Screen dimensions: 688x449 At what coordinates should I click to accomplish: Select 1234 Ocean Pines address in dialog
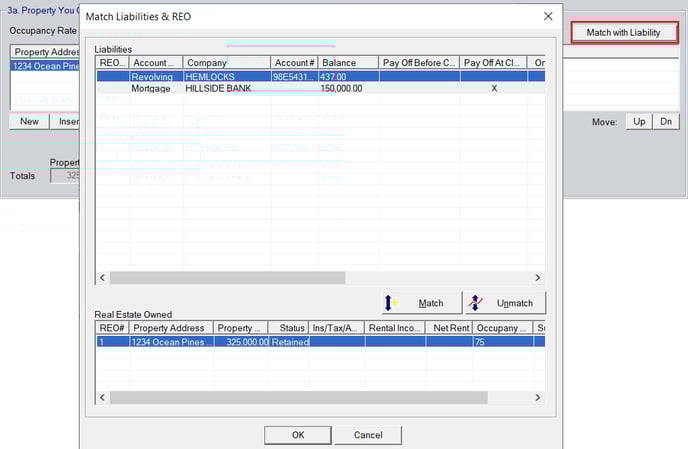pos(172,342)
